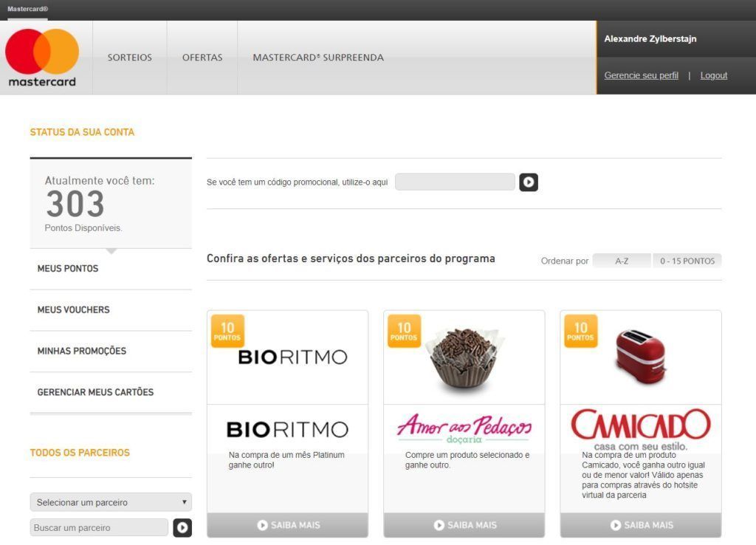
Task: Click the Ordenar por label
Action: click(565, 261)
